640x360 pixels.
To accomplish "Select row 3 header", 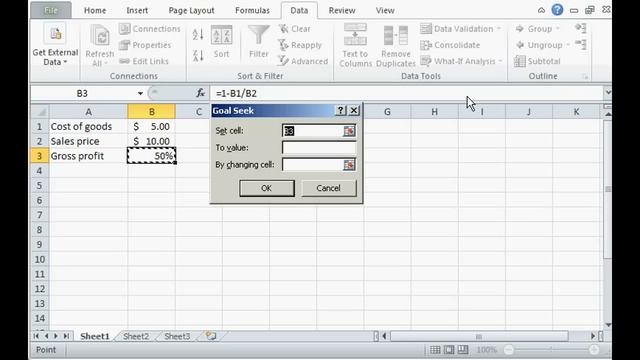I will pos(40,156).
